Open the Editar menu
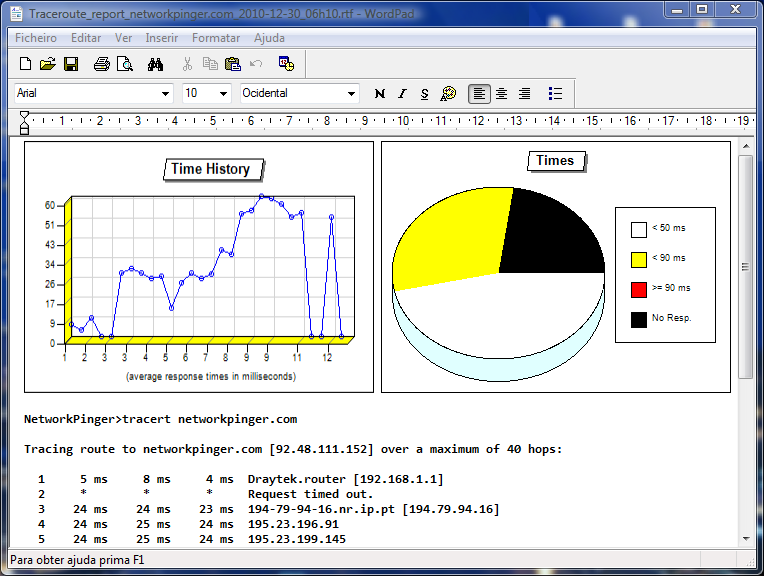The image size is (764, 576). (x=86, y=38)
